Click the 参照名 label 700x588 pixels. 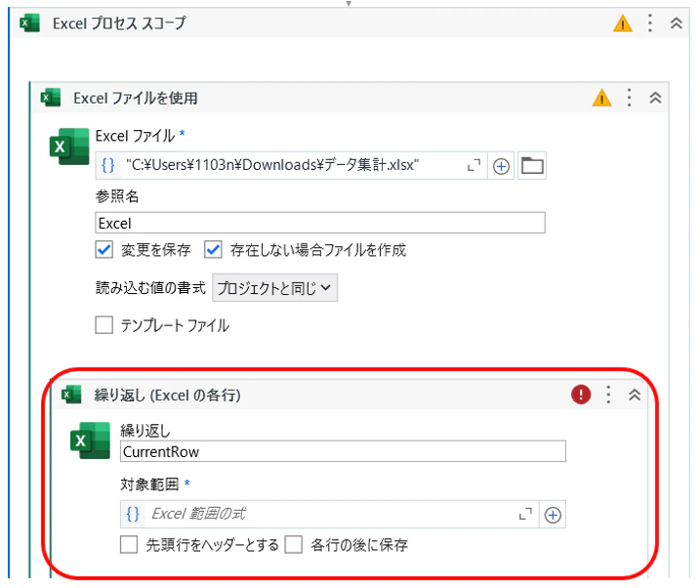[x=117, y=196]
